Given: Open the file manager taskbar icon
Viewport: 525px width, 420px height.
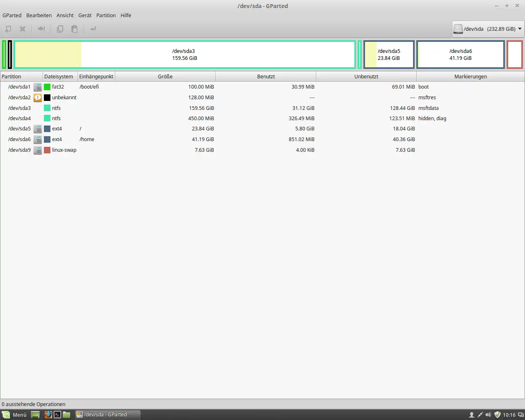Looking at the screenshot, I should (66, 415).
